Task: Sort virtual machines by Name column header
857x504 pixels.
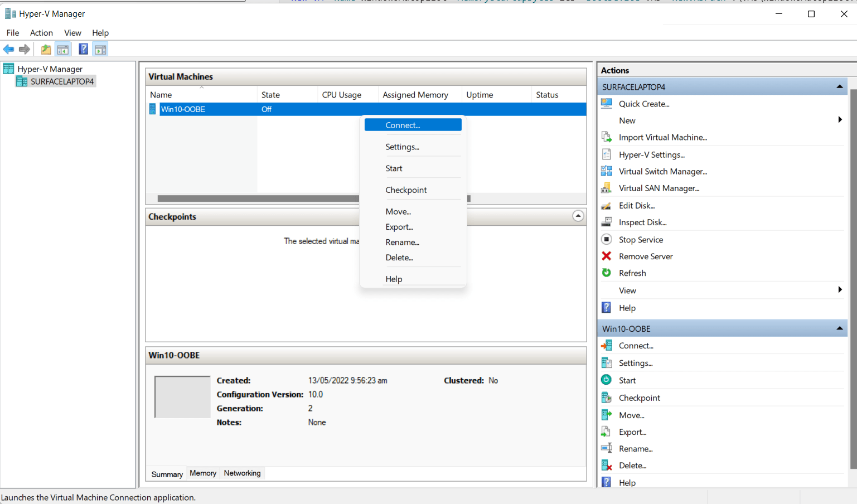Action: tap(201, 95)
